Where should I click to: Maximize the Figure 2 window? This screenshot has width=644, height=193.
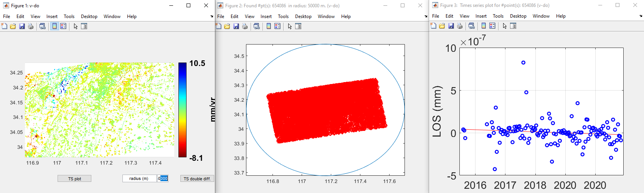(403, 5)
